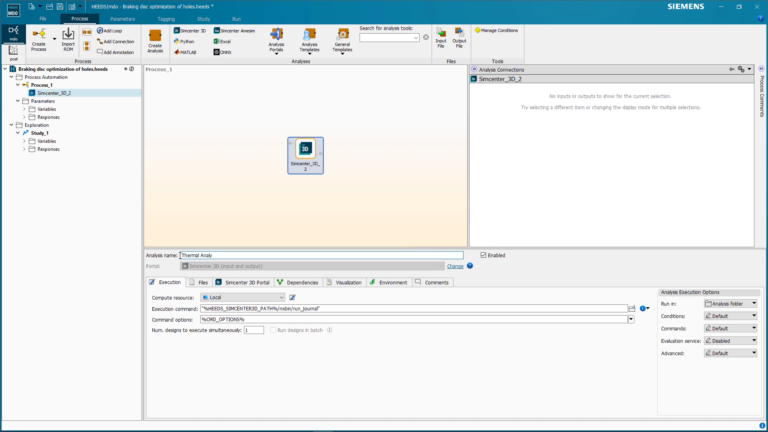Click the Create Analysis icon
Image resolution: width=768 pixels, height=432 pixels.
tap(155, 41)
